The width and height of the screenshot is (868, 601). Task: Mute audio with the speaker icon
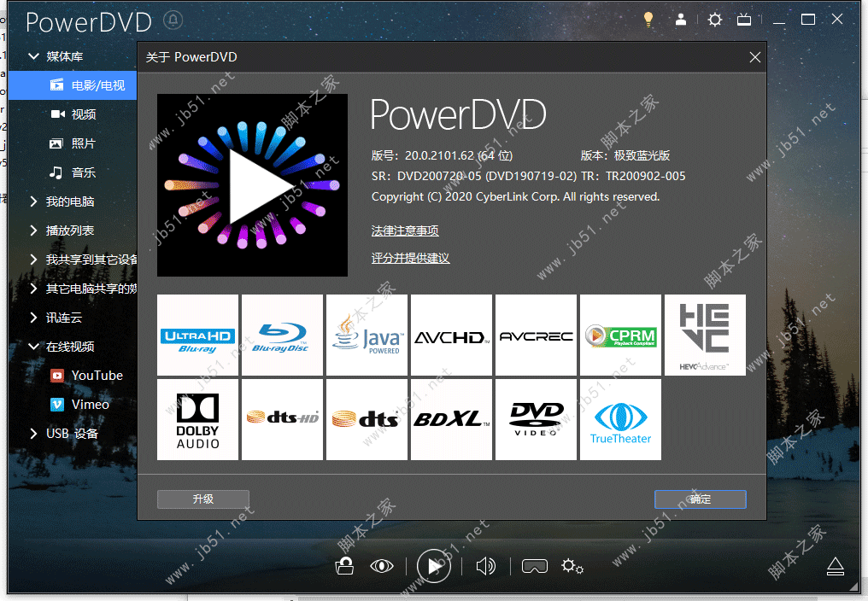[x=485, y=566]
